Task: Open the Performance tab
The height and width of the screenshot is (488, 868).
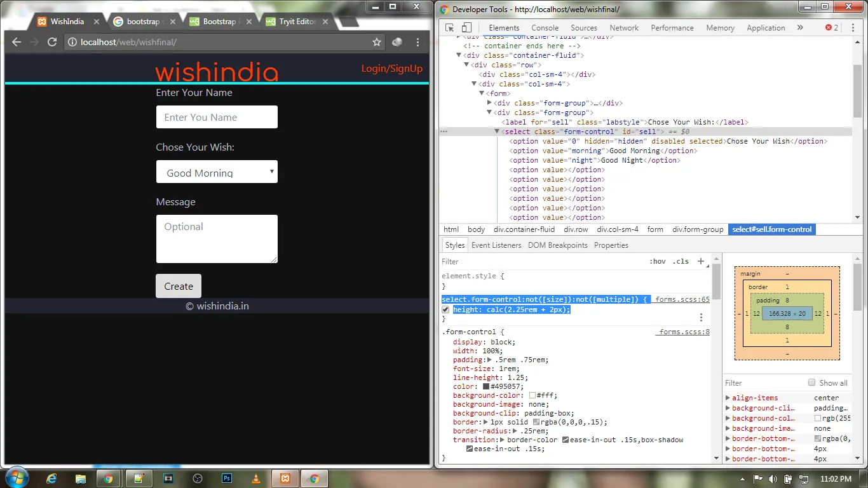Action: (672, 27)
